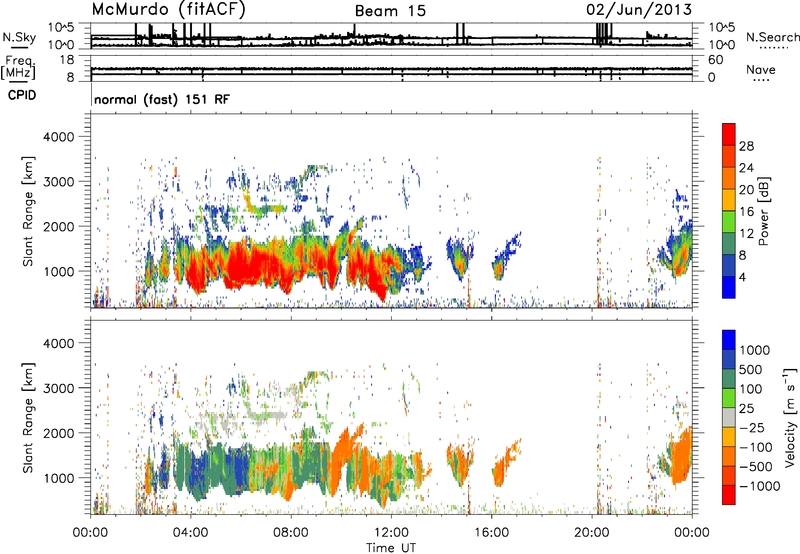Click the '16:00' time axis tick label
The image size is (800, 554).
coord(491,533)
